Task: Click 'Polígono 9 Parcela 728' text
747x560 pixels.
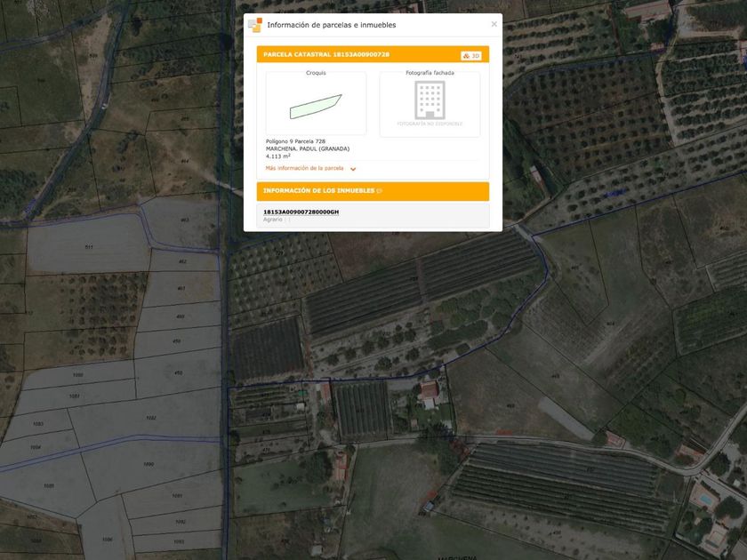Action: 295,141
